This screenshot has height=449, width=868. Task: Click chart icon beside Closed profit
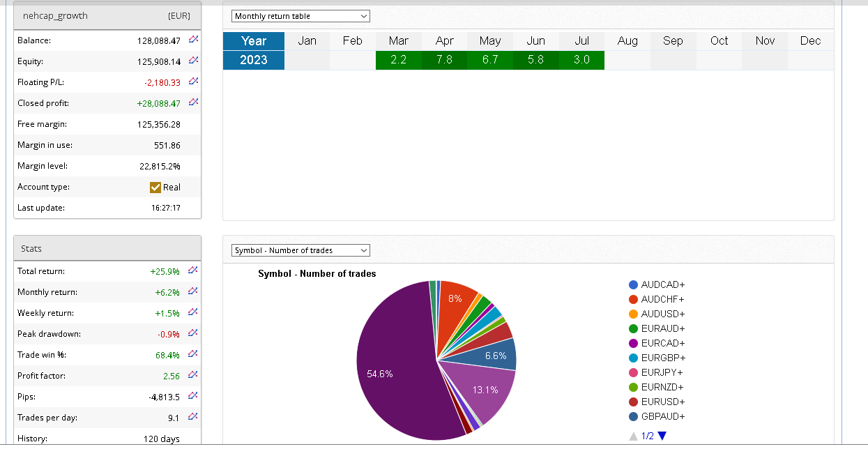click(194, 103)
